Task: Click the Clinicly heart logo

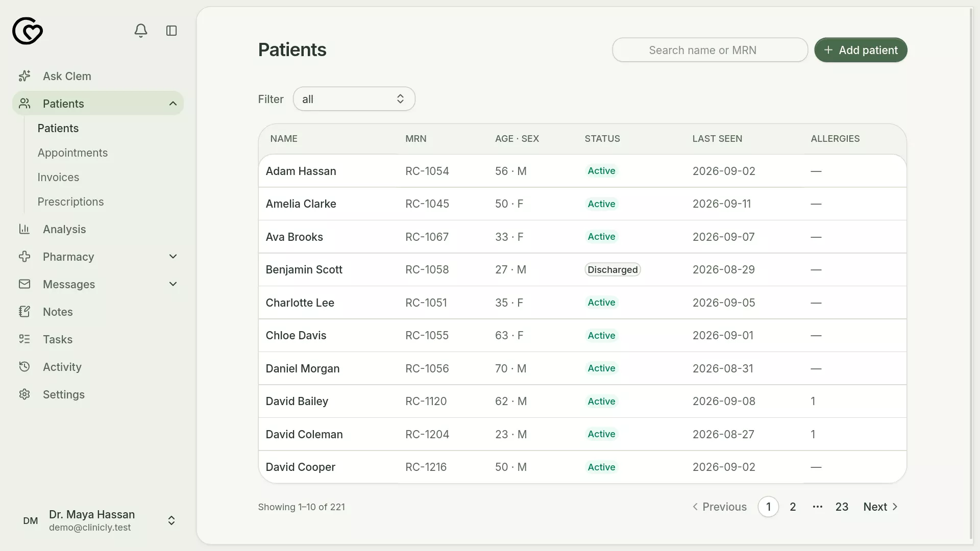Action: [28, 31]
